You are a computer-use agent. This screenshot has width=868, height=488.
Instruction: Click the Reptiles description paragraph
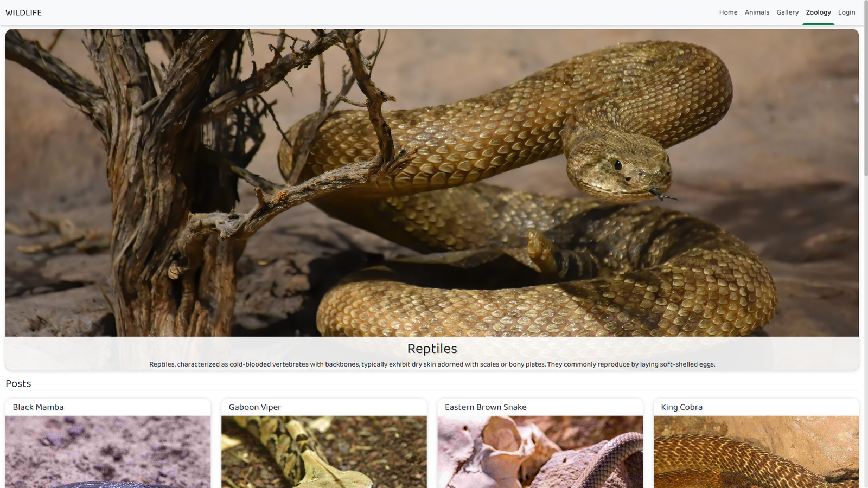tap(432, 364)
